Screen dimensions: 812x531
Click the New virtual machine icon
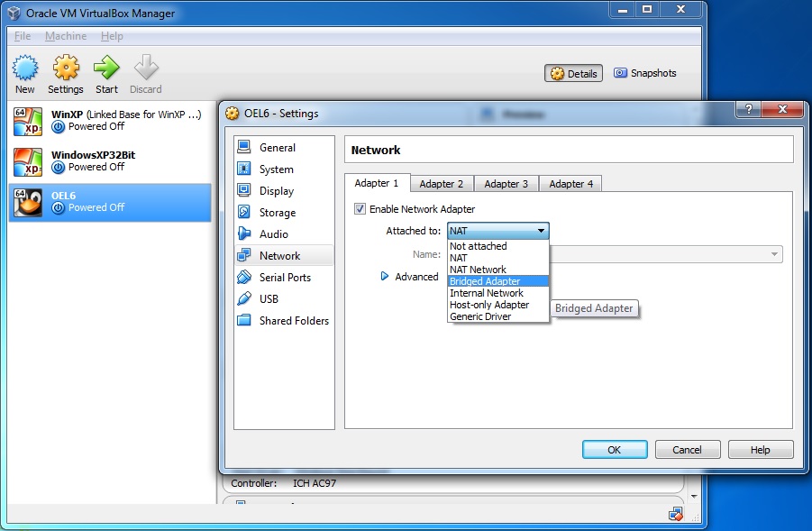25,69
